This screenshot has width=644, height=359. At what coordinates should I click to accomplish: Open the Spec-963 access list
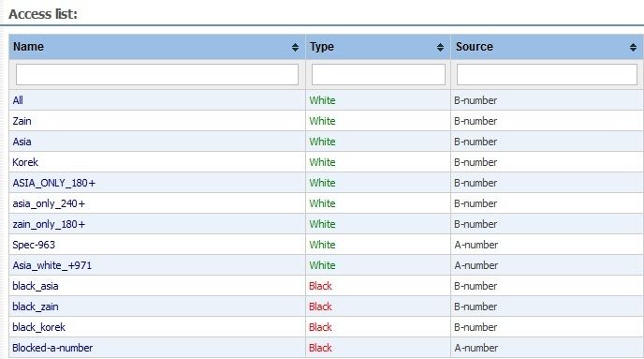[34, 245]
